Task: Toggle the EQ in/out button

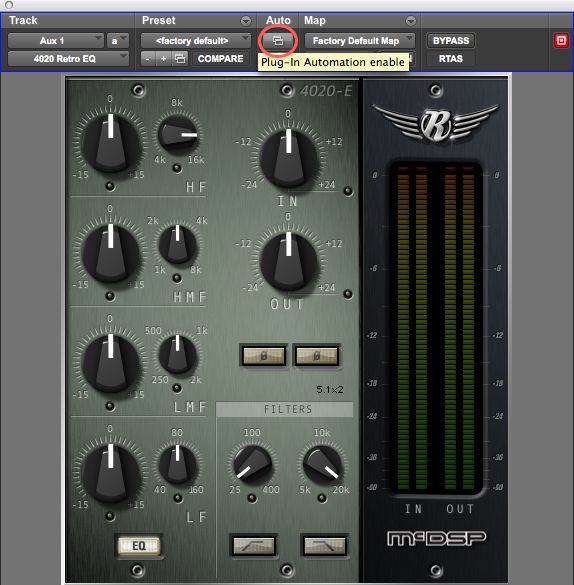Action: pos(139,546)
